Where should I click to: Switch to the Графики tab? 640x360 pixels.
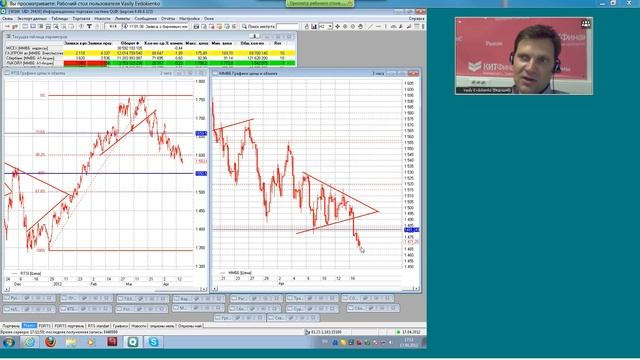coord(120,326)
